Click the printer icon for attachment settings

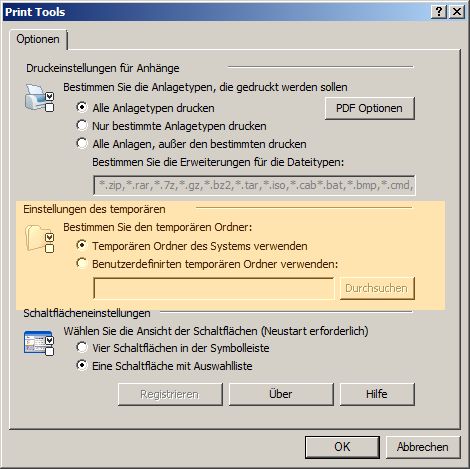pyautogui.click(x=39, y=98)
